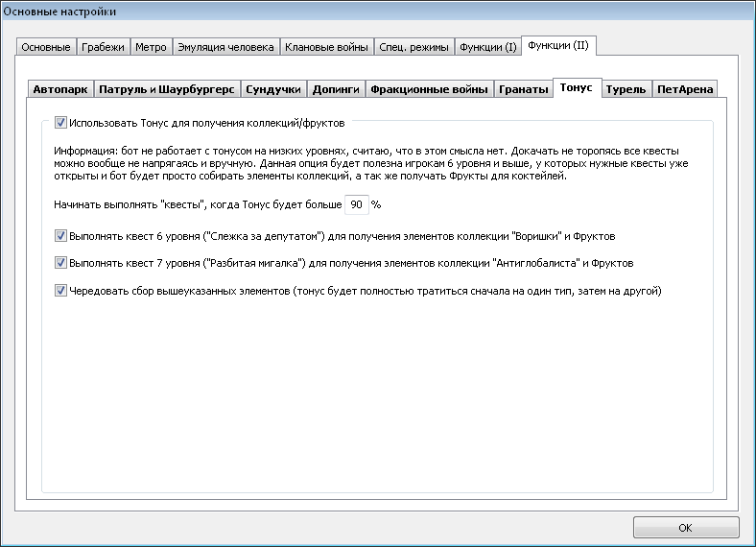Go to the Клановые войны tab
Screen dimensions: 756x547
[326, 47]
